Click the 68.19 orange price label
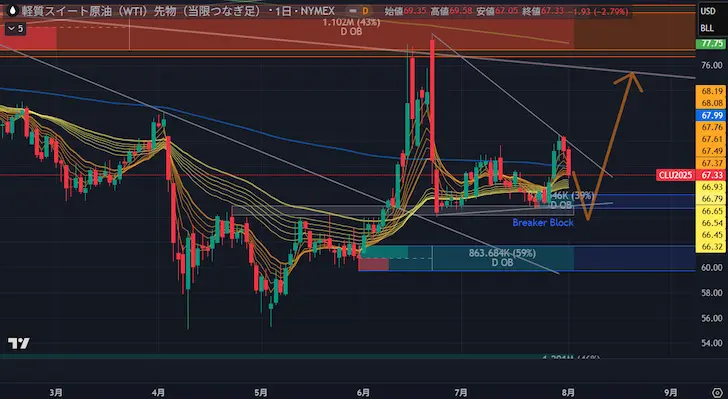Image resolution: width=728 pixels, height=399 pixels. (711, 91)
